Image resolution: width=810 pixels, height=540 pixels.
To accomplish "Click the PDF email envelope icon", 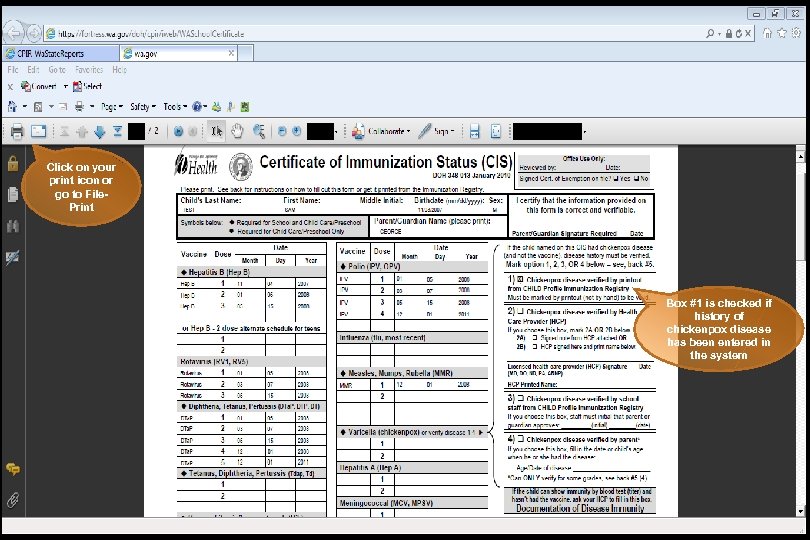I will [38, 132].
